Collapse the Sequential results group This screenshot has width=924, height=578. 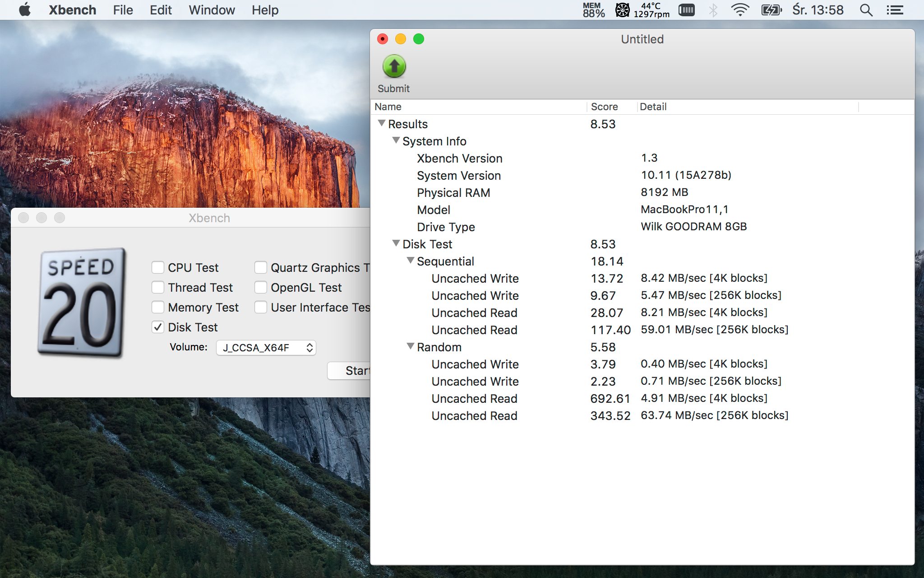411,261
